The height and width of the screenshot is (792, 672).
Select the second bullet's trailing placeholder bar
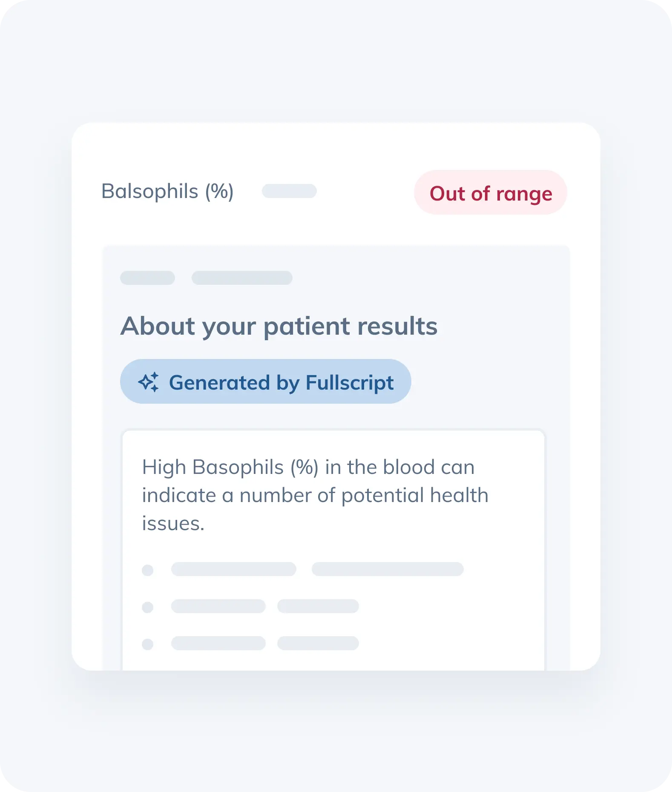pos(318,606)
